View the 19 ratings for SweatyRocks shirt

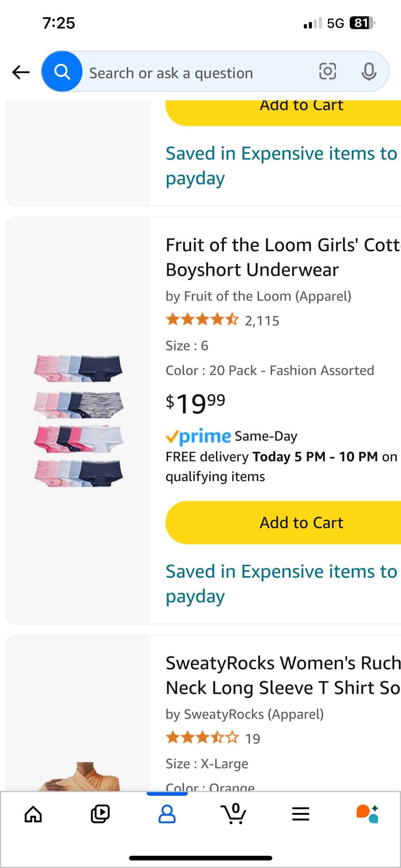coord(252,739)
